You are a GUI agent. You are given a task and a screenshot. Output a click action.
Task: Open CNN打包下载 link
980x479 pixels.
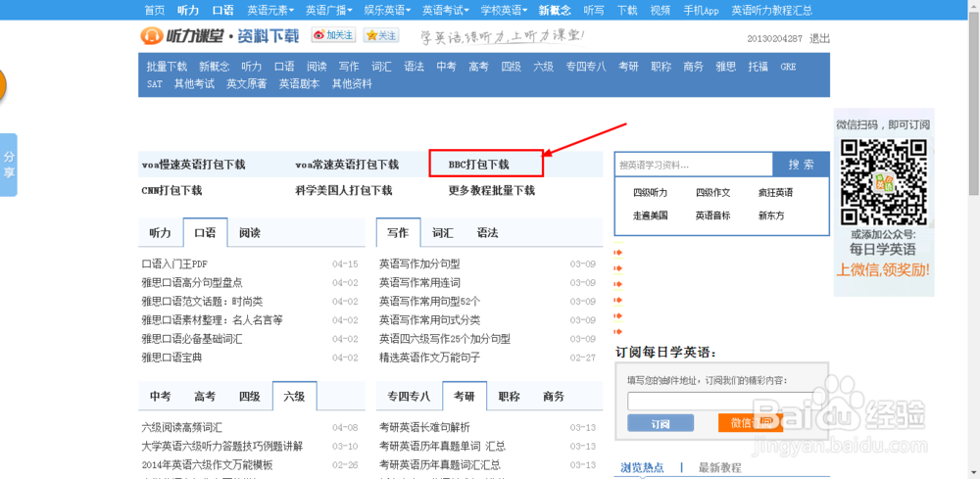pos(171,190)
